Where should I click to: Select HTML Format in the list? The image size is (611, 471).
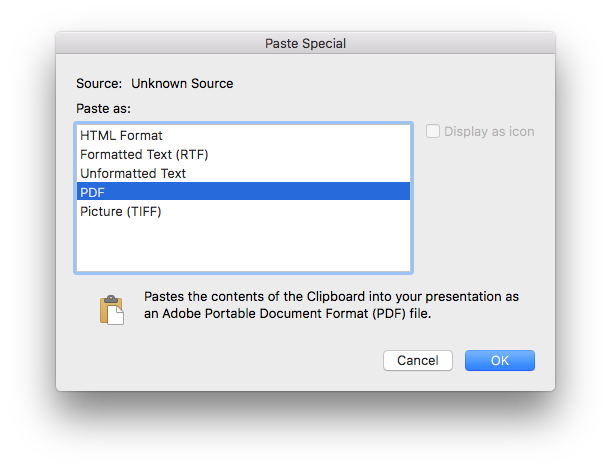121,135
